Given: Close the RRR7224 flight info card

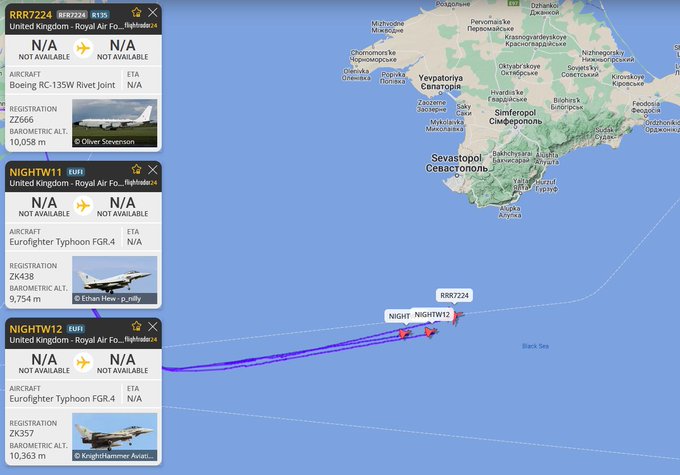Looking at the screenshot, I should [153, 13].
